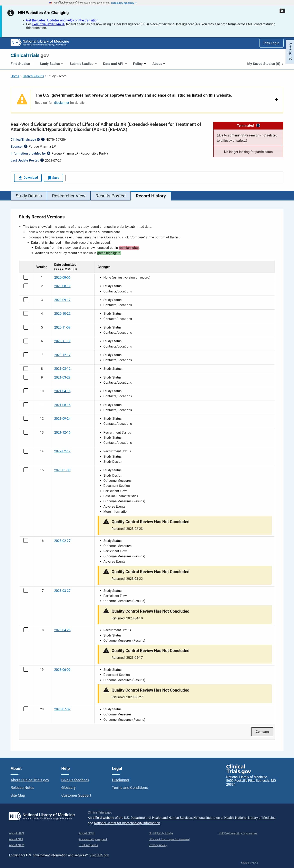Open the Study Basics dropdown menu
The height and width of the screenshot is (868, 294).
[x=51, y=64]
